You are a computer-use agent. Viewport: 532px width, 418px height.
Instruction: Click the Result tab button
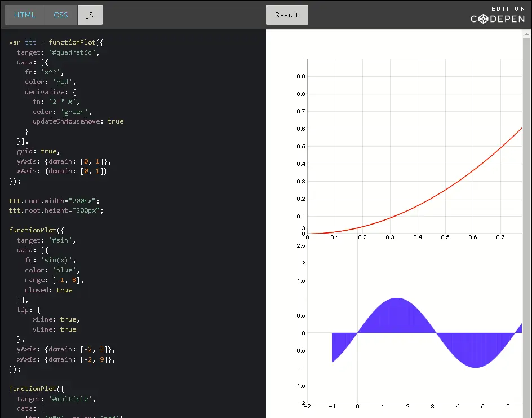pos(287,15)
